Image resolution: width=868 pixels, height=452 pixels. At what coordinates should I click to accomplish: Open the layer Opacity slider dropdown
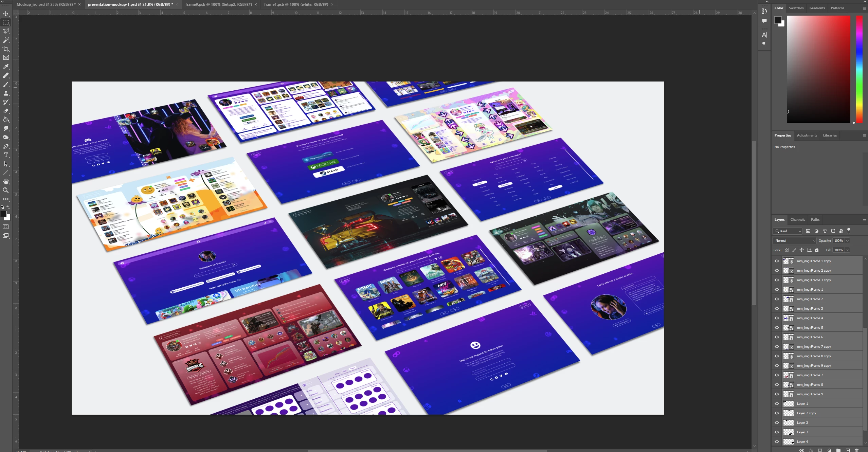[x=848, y=240]
